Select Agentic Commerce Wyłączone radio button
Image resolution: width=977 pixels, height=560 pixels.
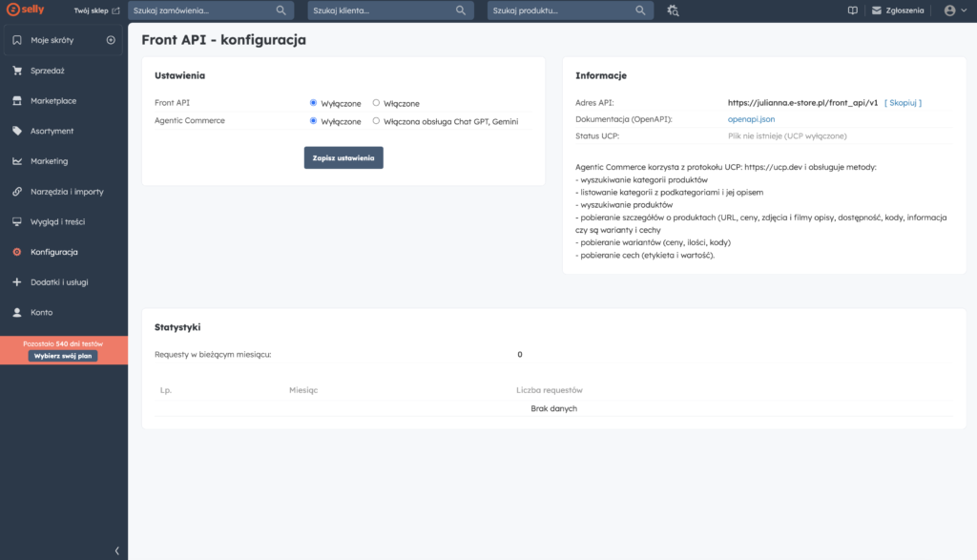(313, 121)
